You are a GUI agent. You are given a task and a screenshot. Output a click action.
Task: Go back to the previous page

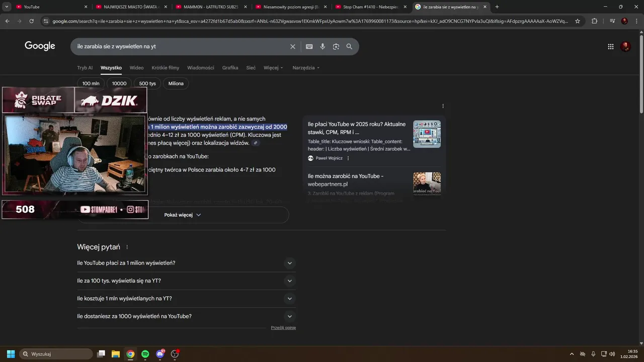(8, 21)
